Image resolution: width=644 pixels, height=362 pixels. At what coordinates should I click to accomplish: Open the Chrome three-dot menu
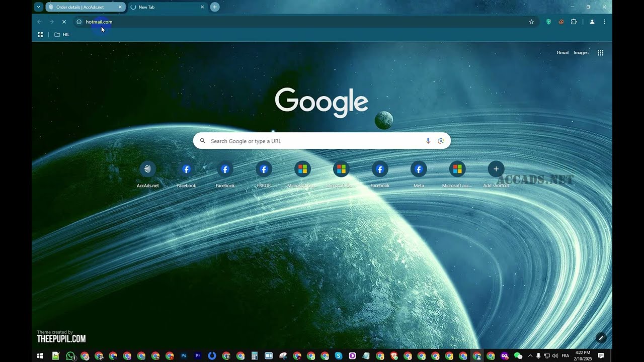[604, 22]
